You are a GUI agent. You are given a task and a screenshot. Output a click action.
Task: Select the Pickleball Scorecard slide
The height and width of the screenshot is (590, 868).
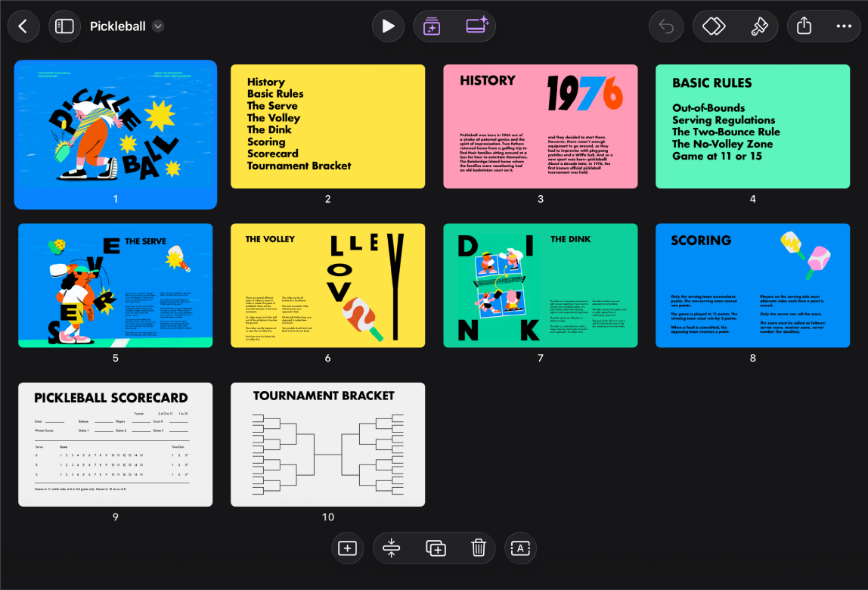115,444
